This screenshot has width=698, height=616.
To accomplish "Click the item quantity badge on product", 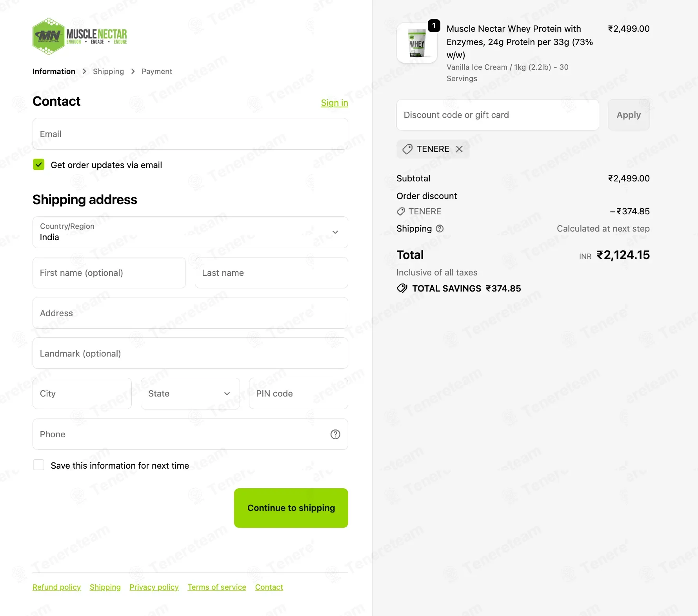I will click(x=434, y=25).
